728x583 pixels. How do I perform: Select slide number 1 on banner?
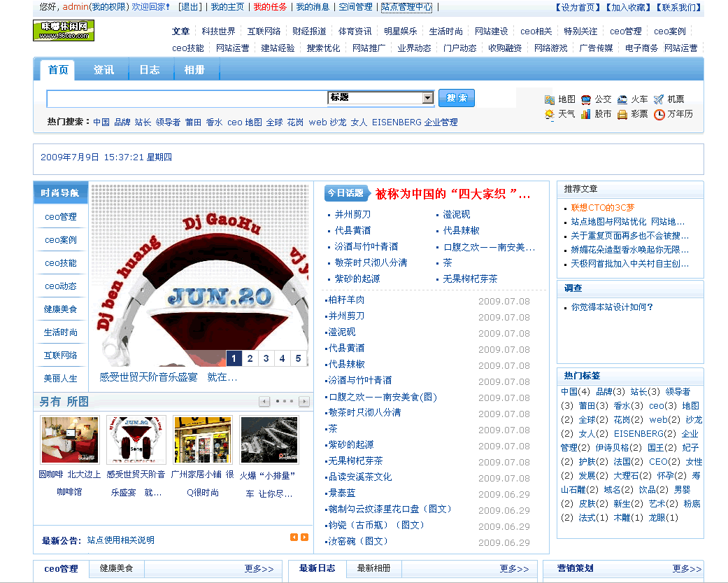pos(234,358)
